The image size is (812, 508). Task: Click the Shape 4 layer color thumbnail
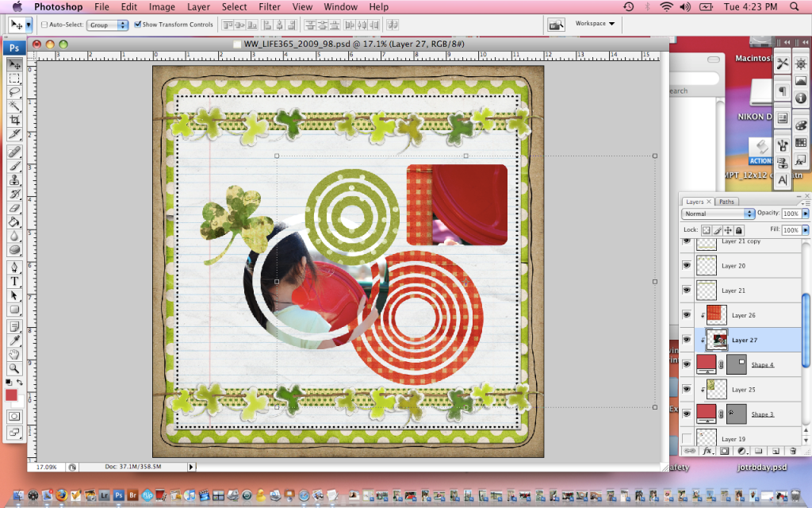pos(707,364)
